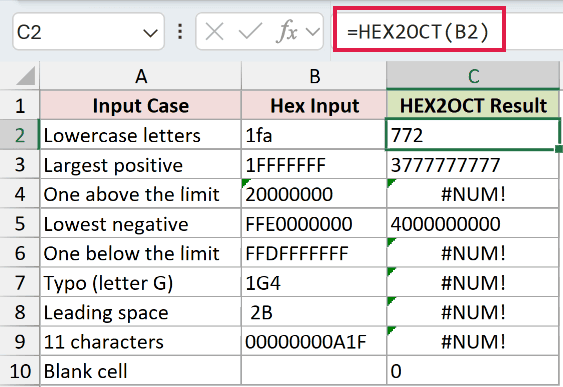The image size is (563, 387).
Task: Select row 5 header
Action: point(20,223)
